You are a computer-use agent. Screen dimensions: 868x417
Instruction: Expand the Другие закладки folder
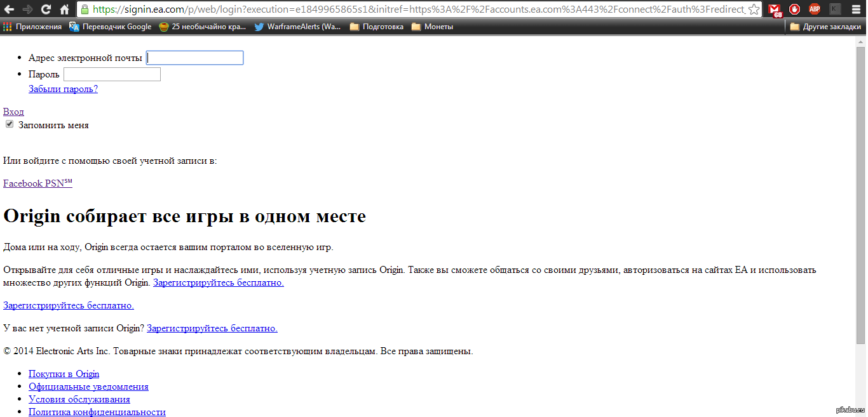[x=826, y=27]
